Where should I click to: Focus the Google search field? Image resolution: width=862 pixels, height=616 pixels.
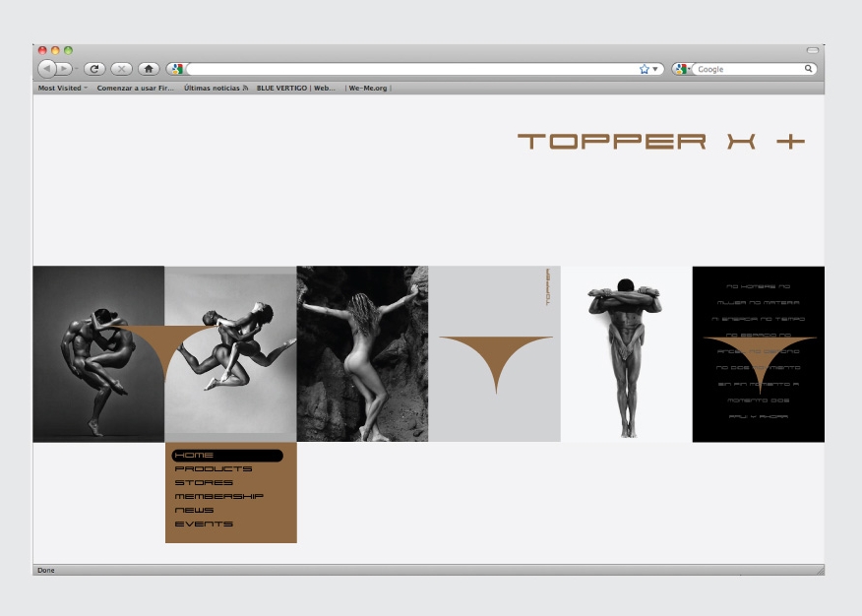pos(748,69)
